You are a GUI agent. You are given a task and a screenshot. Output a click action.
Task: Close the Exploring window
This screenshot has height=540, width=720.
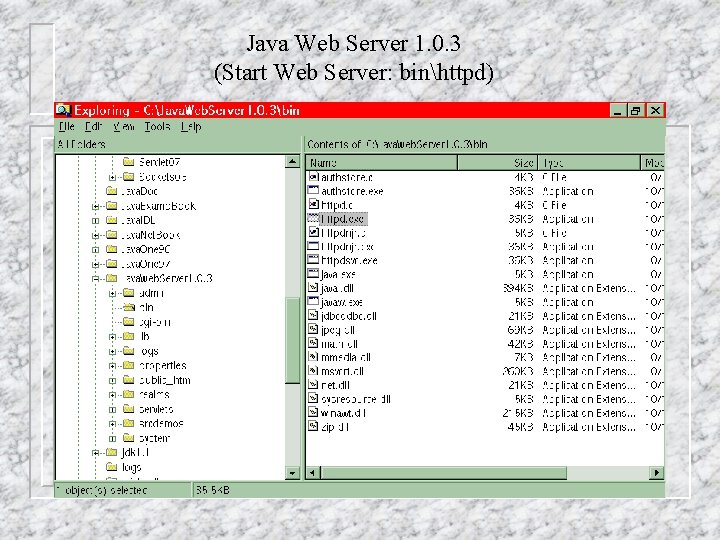click(655, 111)
